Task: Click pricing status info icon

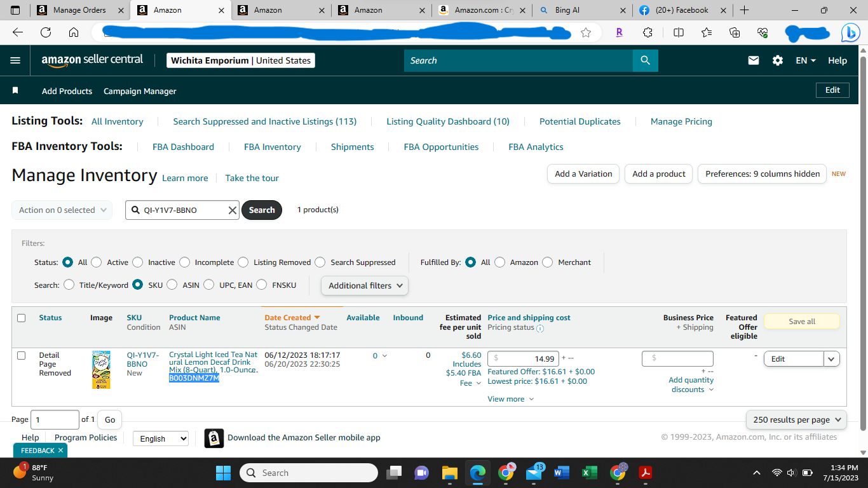Action: [540, 329]
